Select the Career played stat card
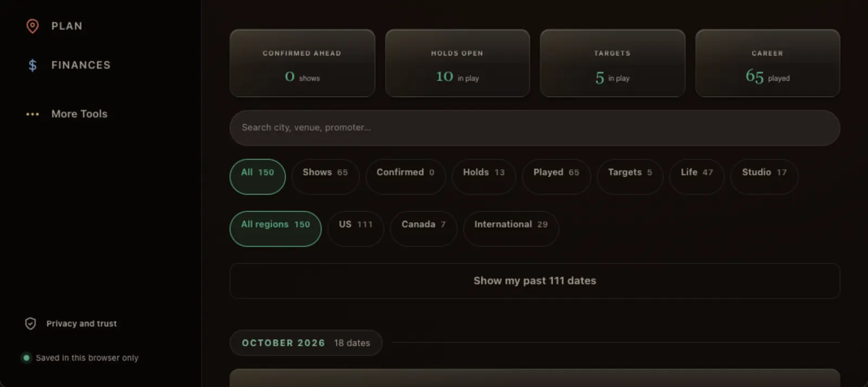Screen dimensions: 868x387 point(768,63)
